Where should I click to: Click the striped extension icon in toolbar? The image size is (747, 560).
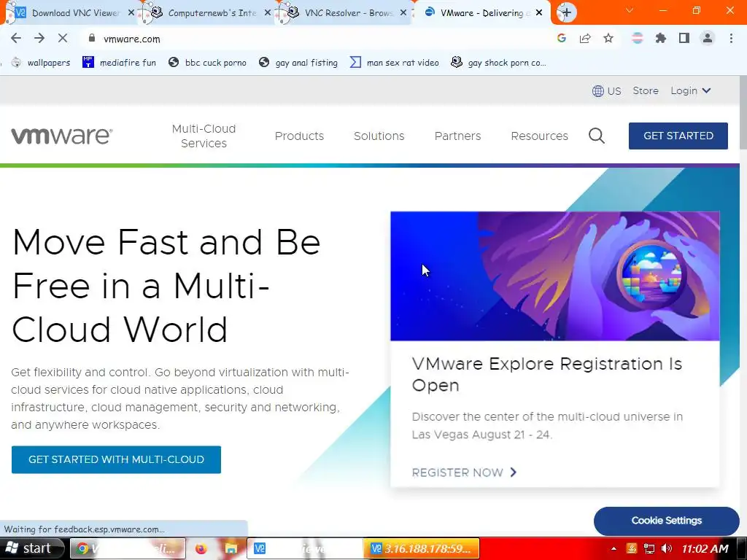coord(637,39)
